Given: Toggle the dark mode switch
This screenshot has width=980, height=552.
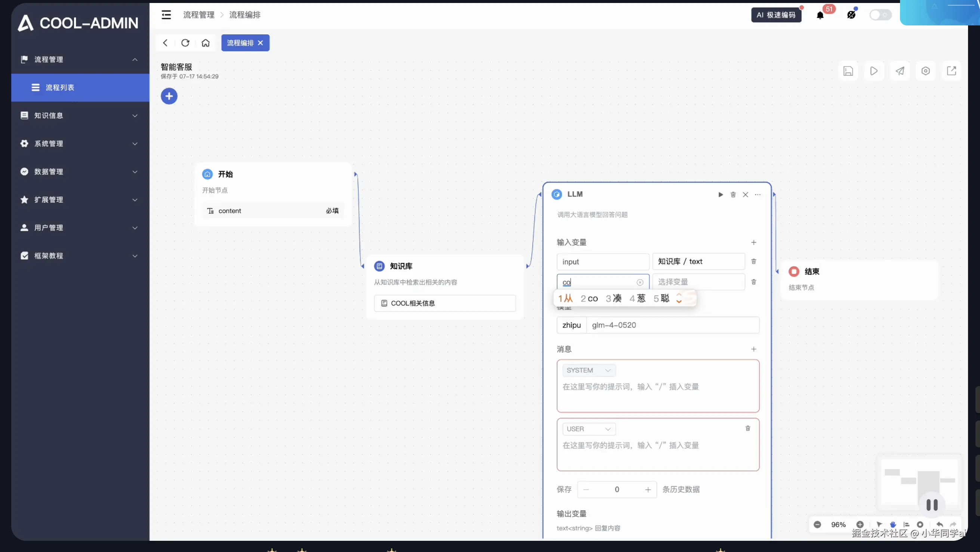Looking at the screenshot, I should tap(880, 15).
